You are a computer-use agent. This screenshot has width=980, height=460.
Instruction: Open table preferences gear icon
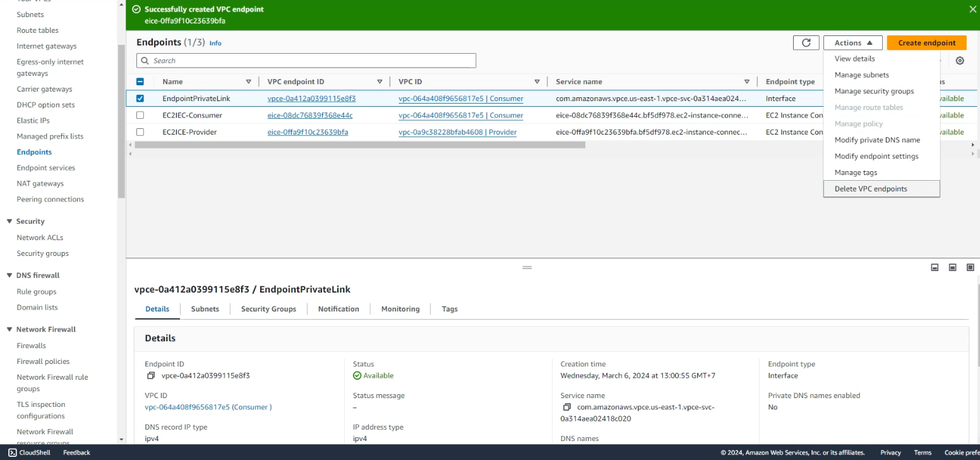point(960,61)
